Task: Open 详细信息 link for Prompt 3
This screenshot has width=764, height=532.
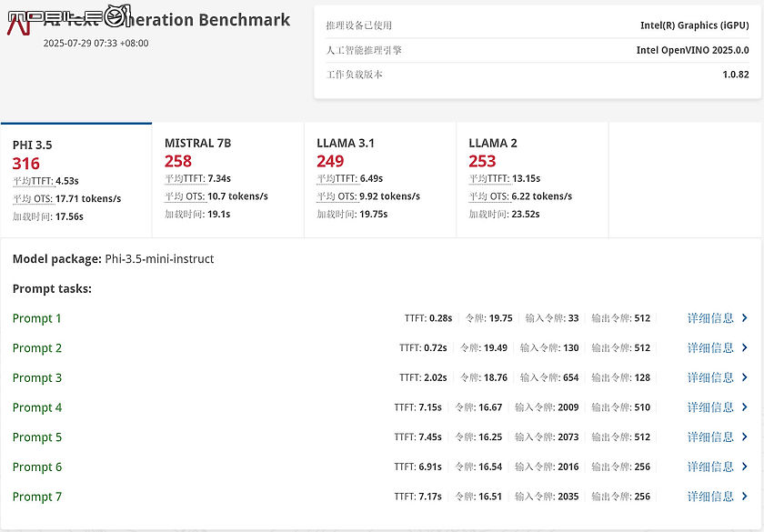Action: [710, 377]
